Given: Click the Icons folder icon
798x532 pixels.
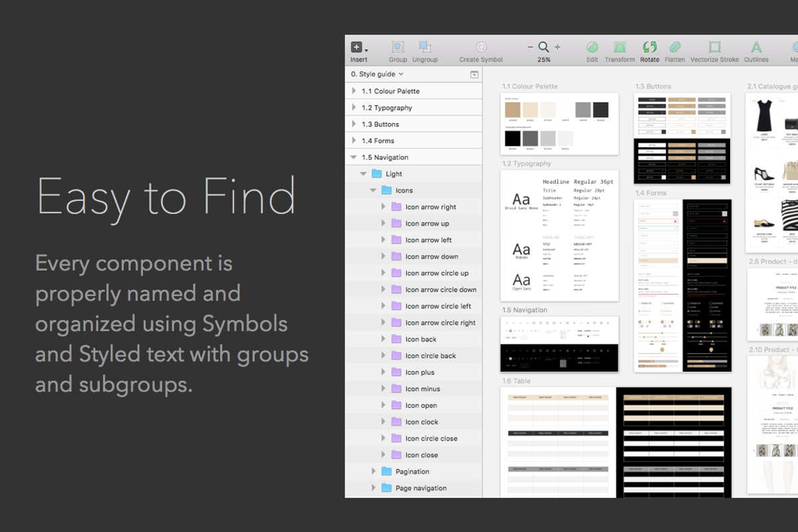Looking at the screenshot, I should coord(387,190).
